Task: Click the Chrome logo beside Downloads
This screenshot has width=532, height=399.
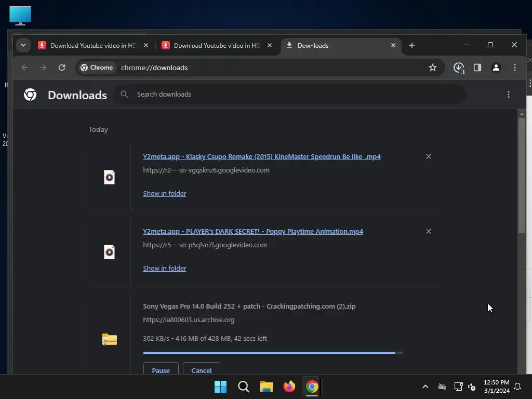Action: [30, 95]
